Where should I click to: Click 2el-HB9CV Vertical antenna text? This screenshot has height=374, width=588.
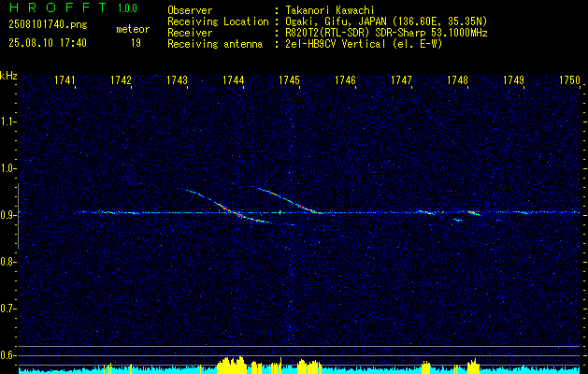pos(364,44)
